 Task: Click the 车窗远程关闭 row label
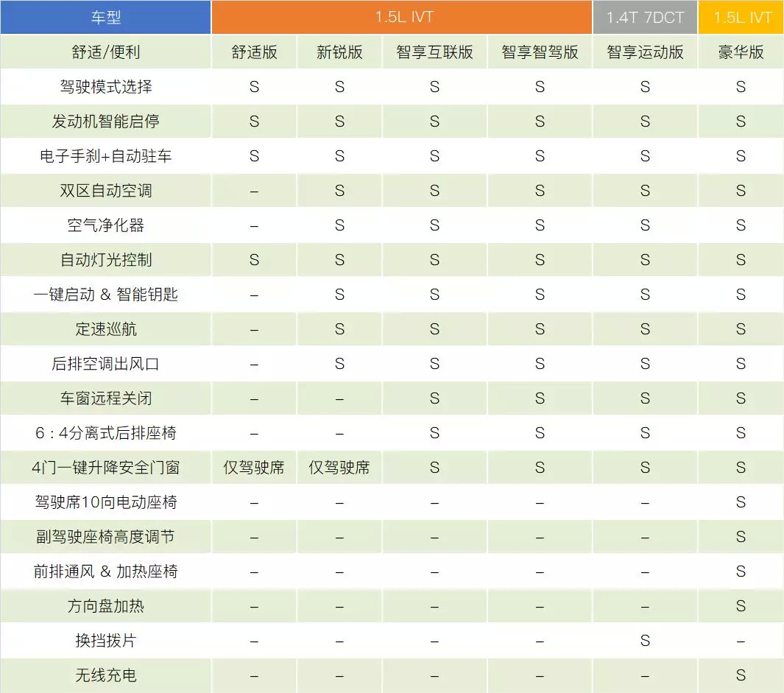click(x=105, y=398)
